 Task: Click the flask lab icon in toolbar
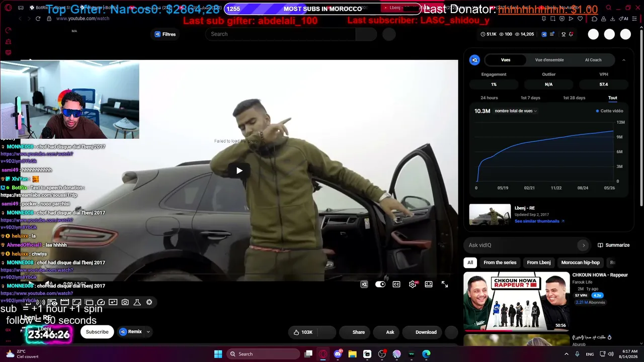tap(137, 302)
